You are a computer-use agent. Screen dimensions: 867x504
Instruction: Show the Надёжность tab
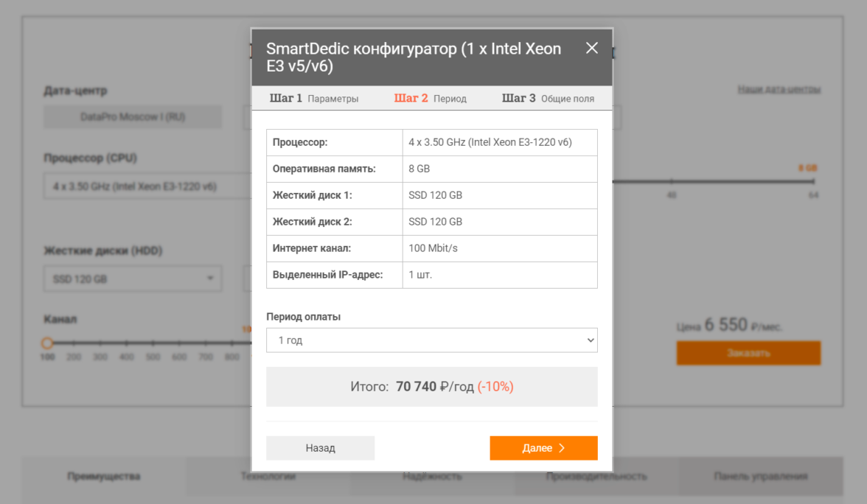pyautogui.click(x=432, y=476)
